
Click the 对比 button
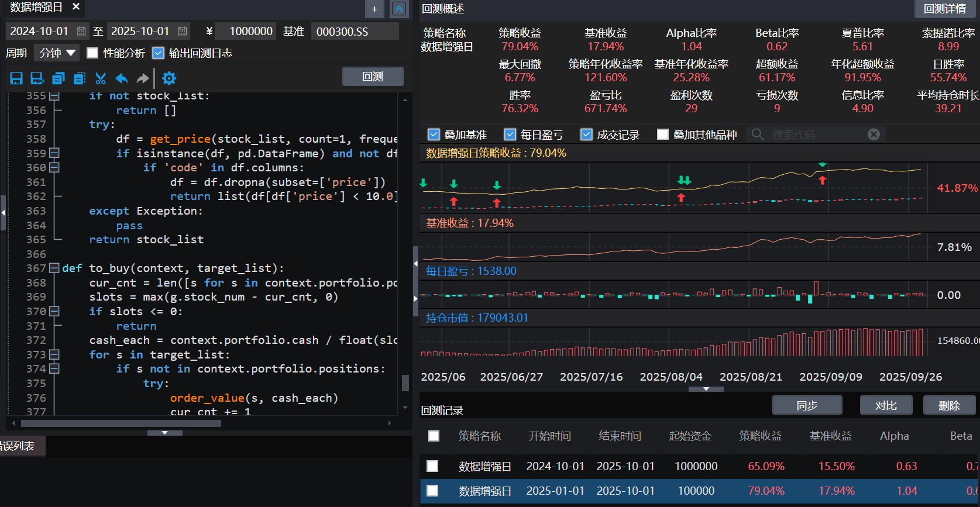(x=886, y=405)
